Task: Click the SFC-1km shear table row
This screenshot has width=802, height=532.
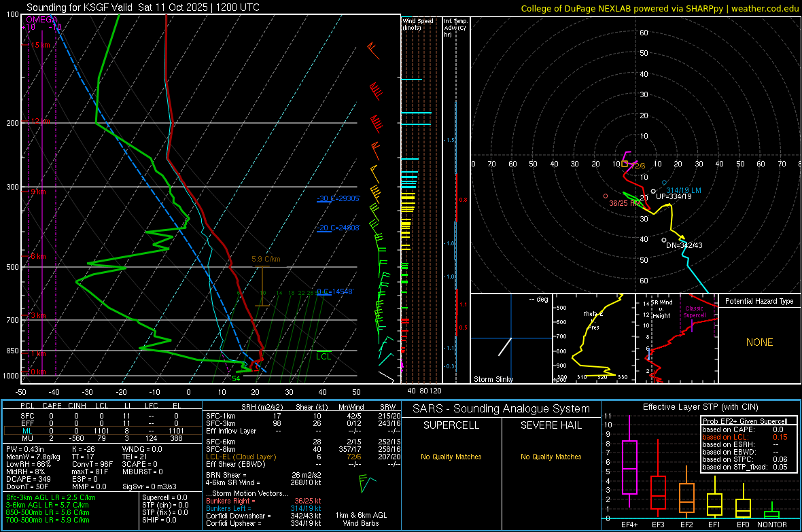Action: click(x=303, y=416)
